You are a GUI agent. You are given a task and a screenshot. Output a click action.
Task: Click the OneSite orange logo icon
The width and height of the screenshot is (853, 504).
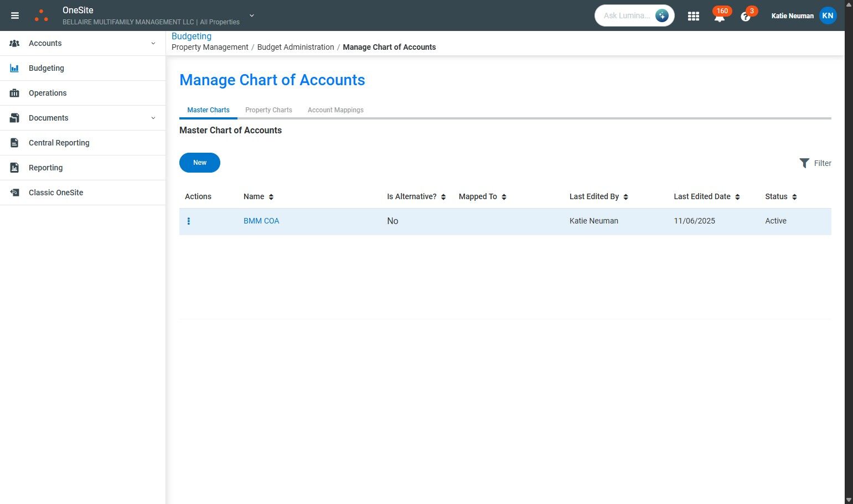pos(42,15)
